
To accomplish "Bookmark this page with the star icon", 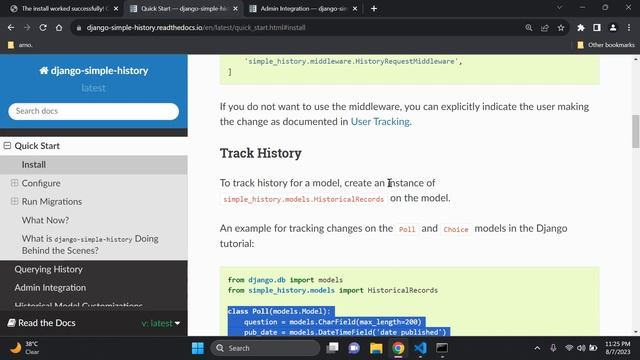I will click(x=561, y=28).
